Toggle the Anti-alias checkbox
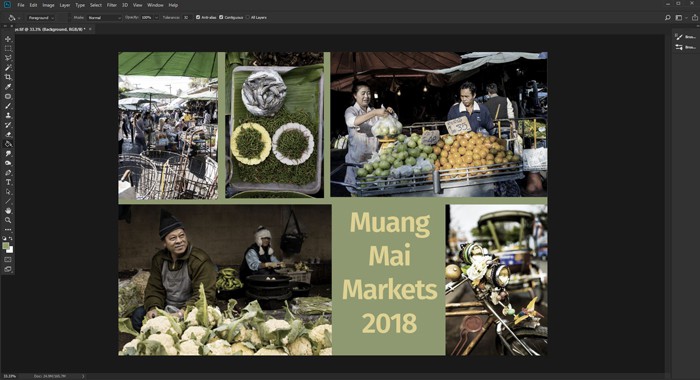The image size is (700, 380). point(198,17)
